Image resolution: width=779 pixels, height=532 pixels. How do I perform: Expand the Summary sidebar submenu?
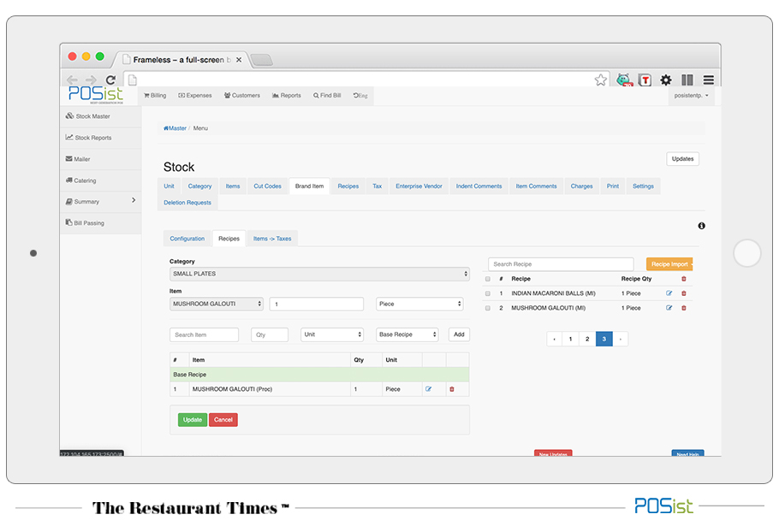[134, 200]
